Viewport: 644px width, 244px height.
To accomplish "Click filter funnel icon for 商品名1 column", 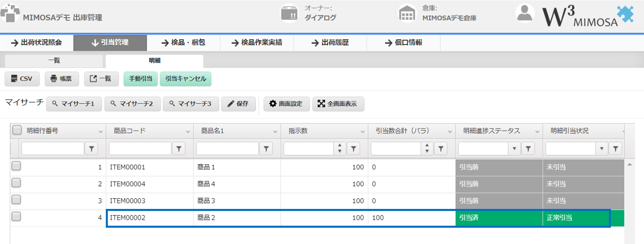I will [x=266, y=148].
